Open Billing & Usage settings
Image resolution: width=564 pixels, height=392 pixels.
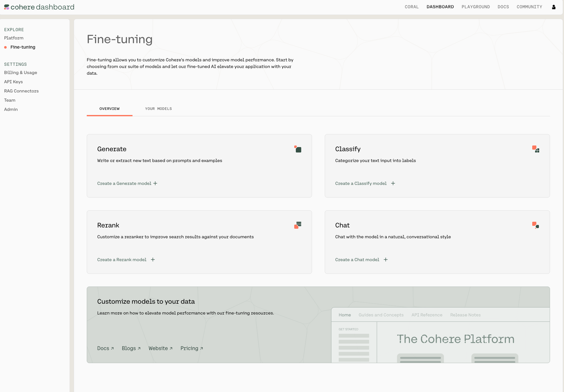tap(21, 72)
